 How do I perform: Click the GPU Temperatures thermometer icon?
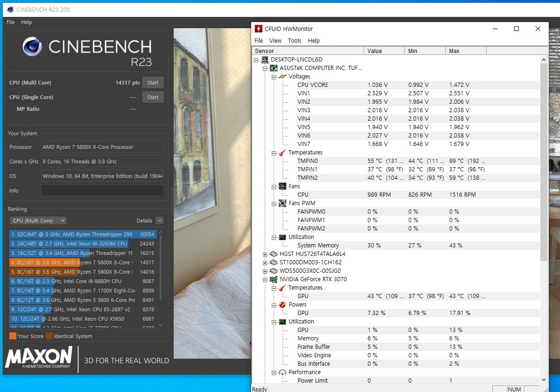click(x=283, y=288)
